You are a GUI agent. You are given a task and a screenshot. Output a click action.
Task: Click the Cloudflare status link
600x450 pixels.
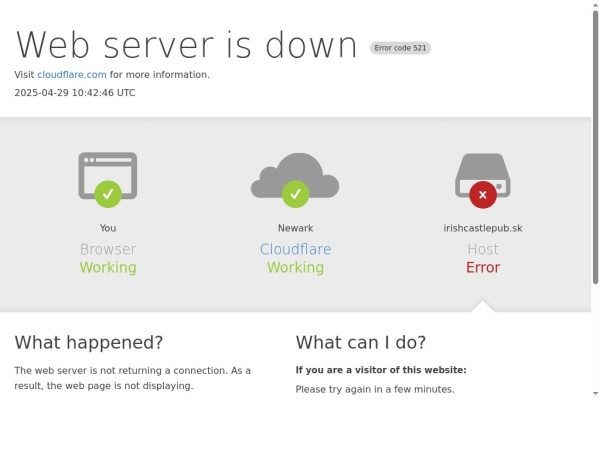[295, 249]
